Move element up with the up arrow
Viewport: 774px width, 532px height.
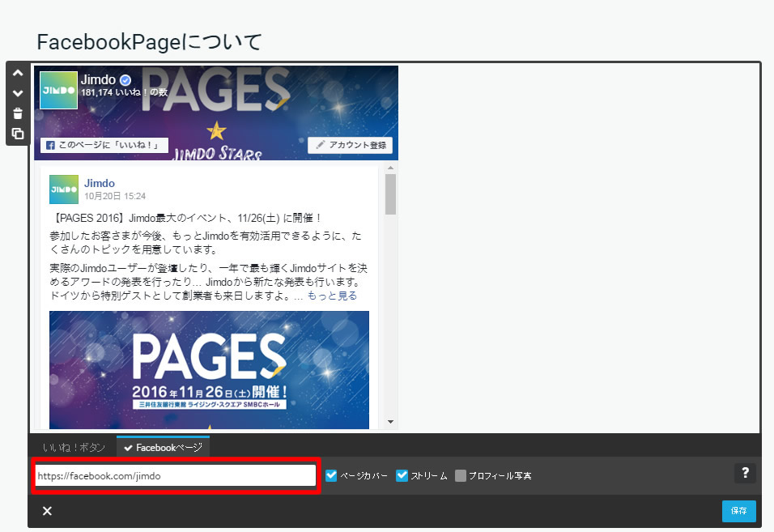click(18, 73)
